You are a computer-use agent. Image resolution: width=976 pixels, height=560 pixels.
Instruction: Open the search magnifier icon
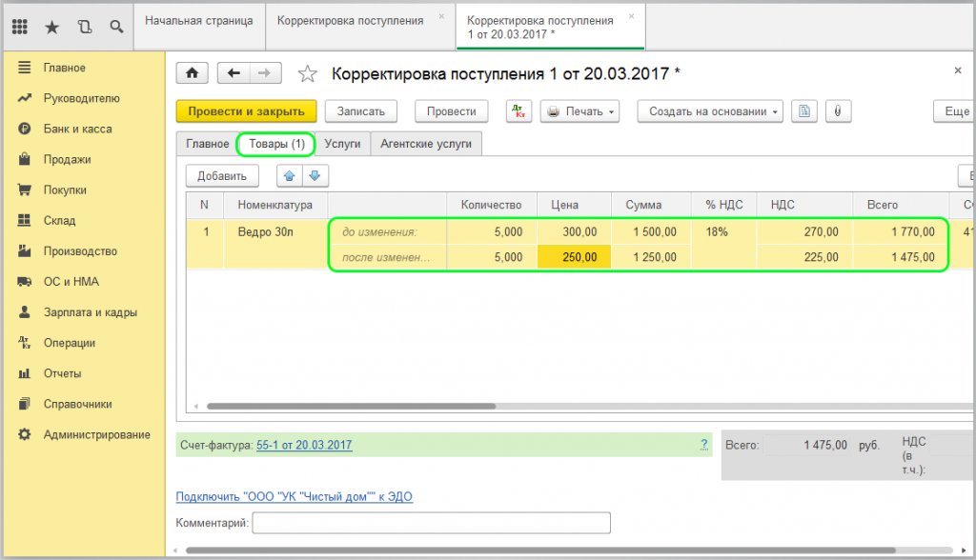point(116,27)
